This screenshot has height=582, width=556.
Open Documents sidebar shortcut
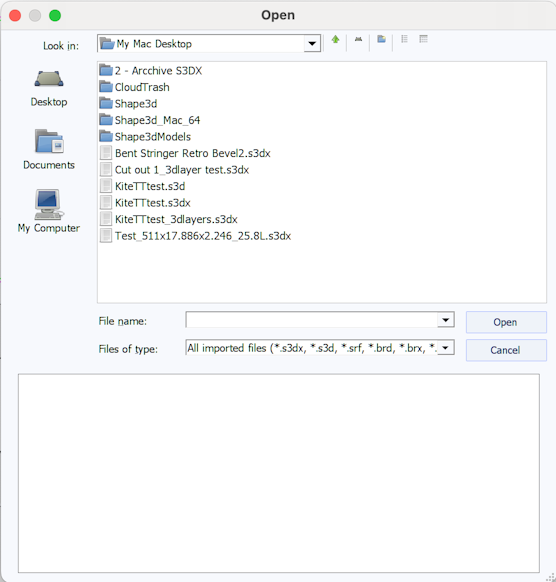point(49,149)
